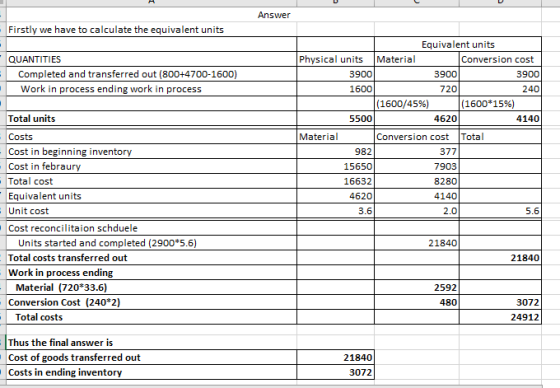
Task: Click the 'Work in process ending' bold cell
Action: coord(151,273)
